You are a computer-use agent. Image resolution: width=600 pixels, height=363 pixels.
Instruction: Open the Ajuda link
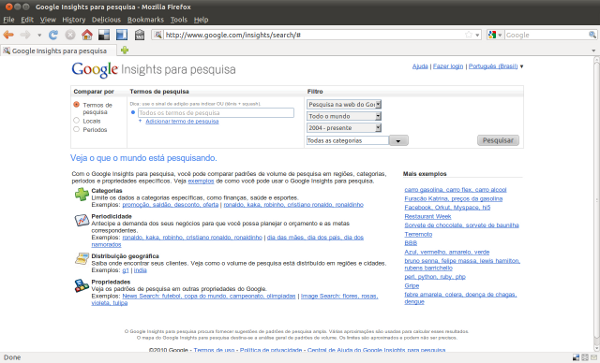click(x=420, y=66)
